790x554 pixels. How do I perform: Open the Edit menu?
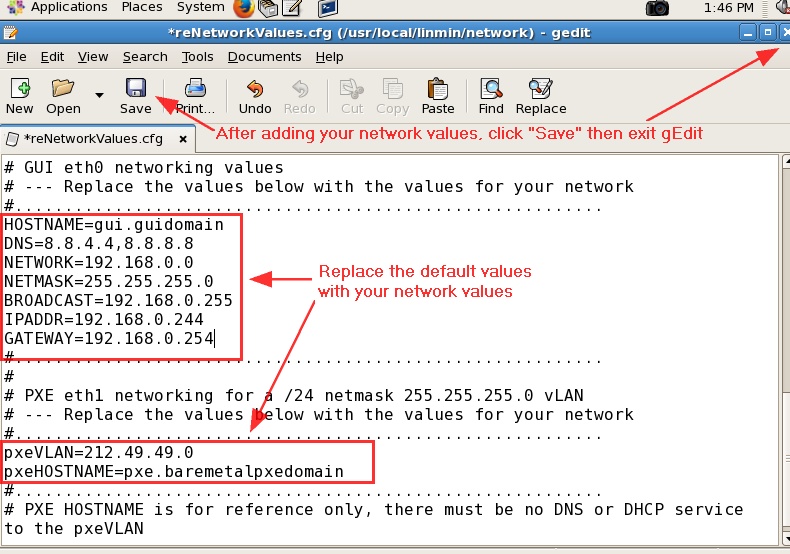(x=52, y=57)
